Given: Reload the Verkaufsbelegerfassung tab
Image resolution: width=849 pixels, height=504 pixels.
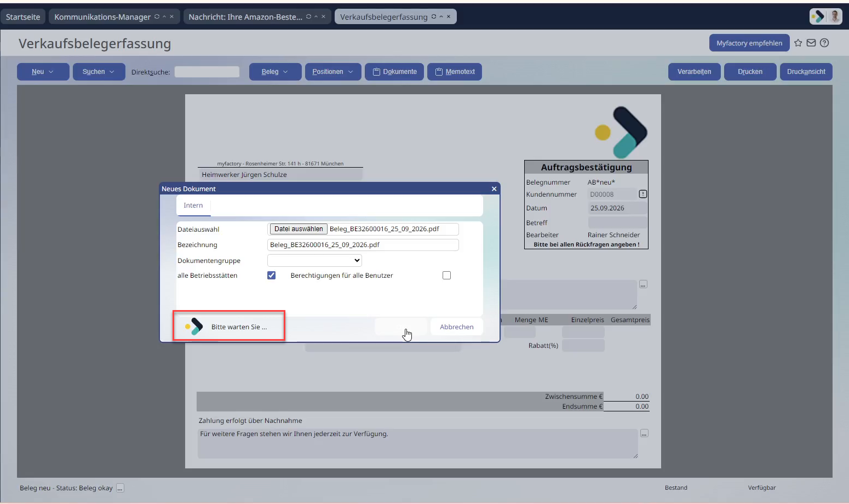Looking at the screenshot, I should [434, 16].
